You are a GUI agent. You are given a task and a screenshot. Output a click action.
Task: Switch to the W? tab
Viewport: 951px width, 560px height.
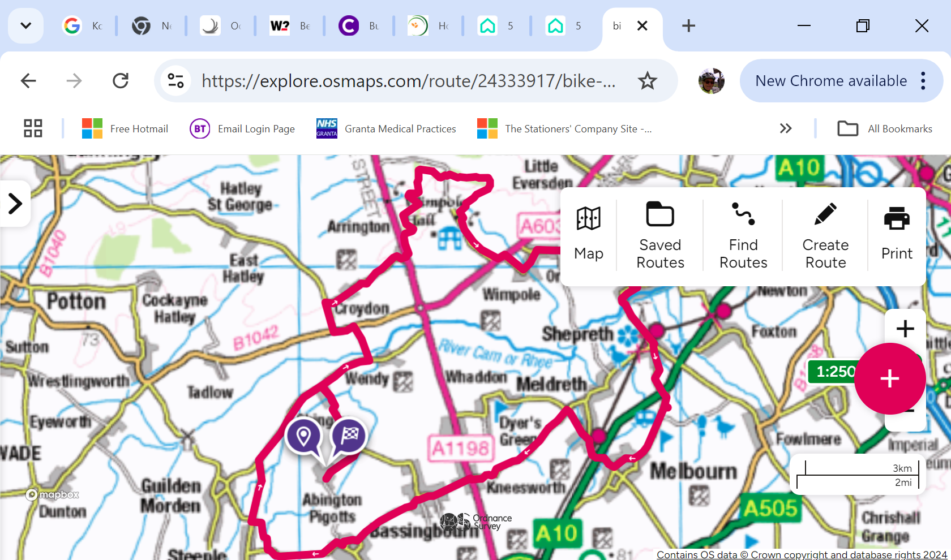click(290, 26)
